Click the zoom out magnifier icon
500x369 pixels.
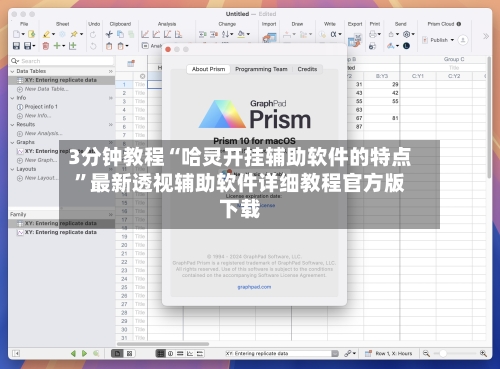[426, 353]
